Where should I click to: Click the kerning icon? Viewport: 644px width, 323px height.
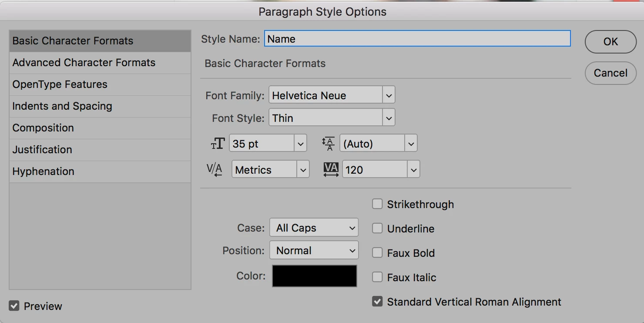215,169
